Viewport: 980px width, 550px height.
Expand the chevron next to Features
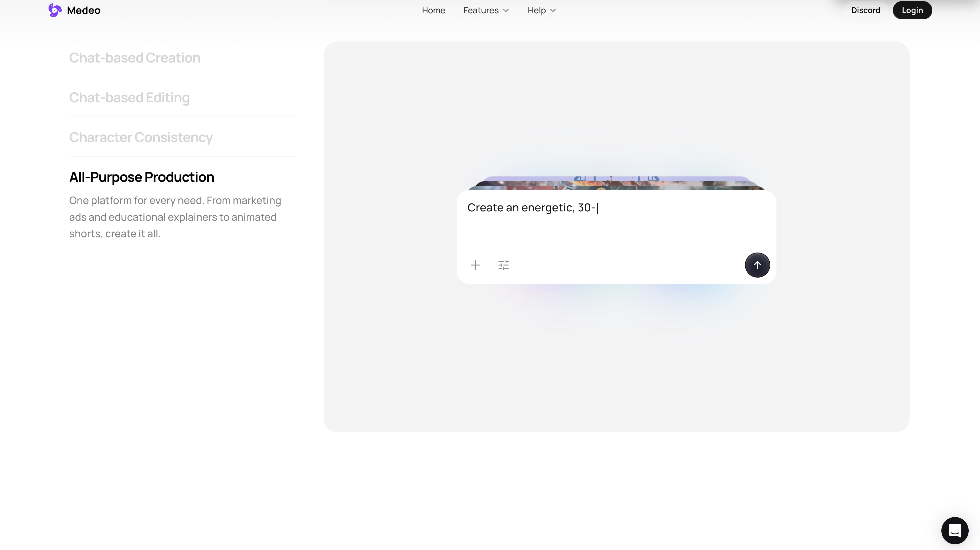point(506,11)
